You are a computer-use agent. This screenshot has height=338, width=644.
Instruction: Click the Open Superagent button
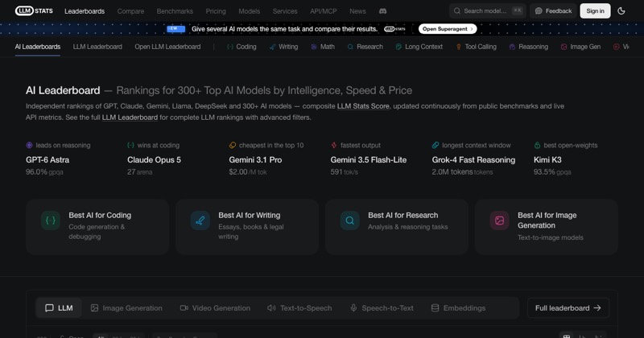point(448,29)
